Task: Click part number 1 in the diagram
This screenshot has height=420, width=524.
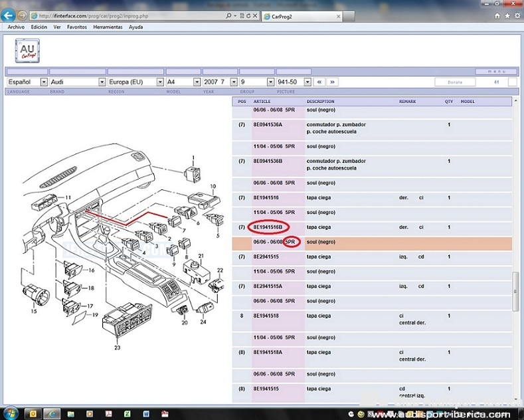Action: [x=193, y=157]
